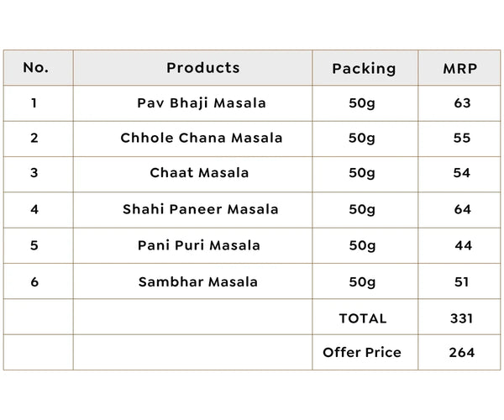Viewport: 504px width, 420px height.
Task: Click the MRP value 63
Action: tap(462, 103)
